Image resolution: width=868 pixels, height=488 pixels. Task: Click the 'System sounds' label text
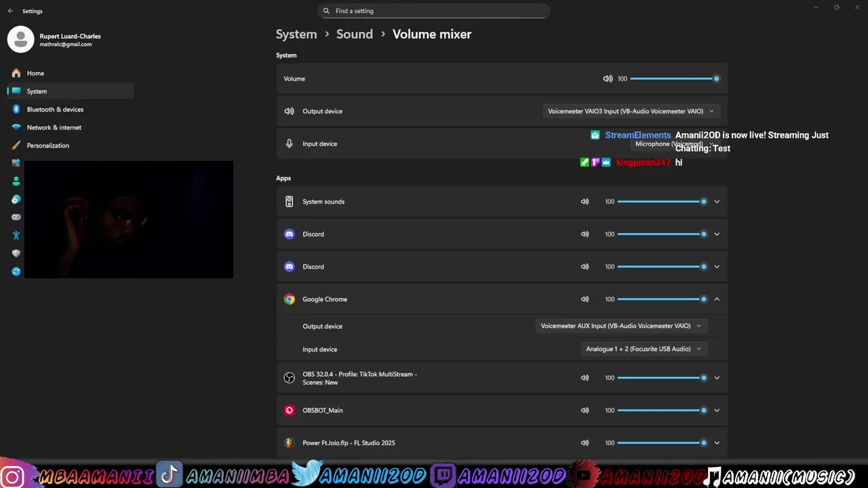point(323,201)
